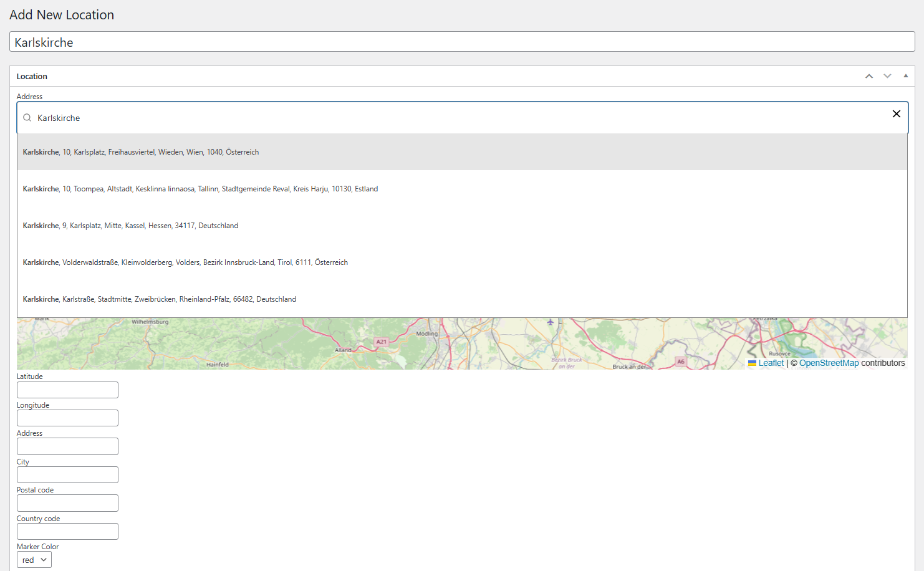
Task: Click the Postal code input field
Action: (x=67, y=503)
